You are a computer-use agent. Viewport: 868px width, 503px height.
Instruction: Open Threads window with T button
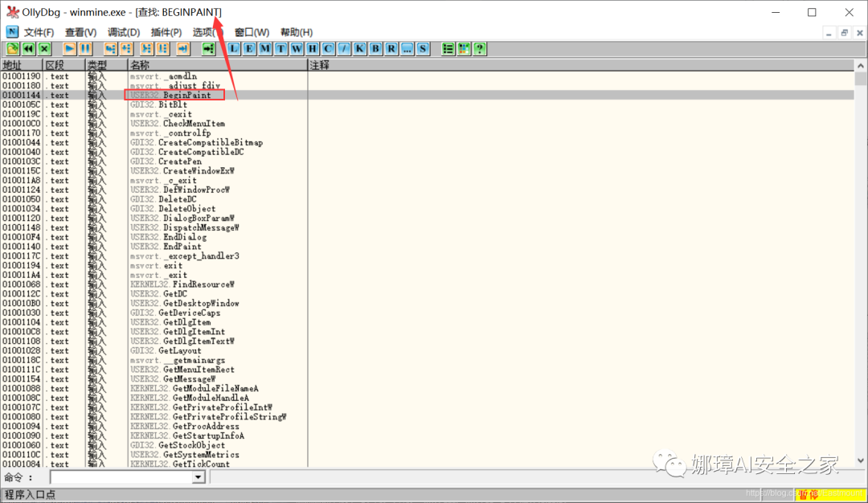click(281, 49)
